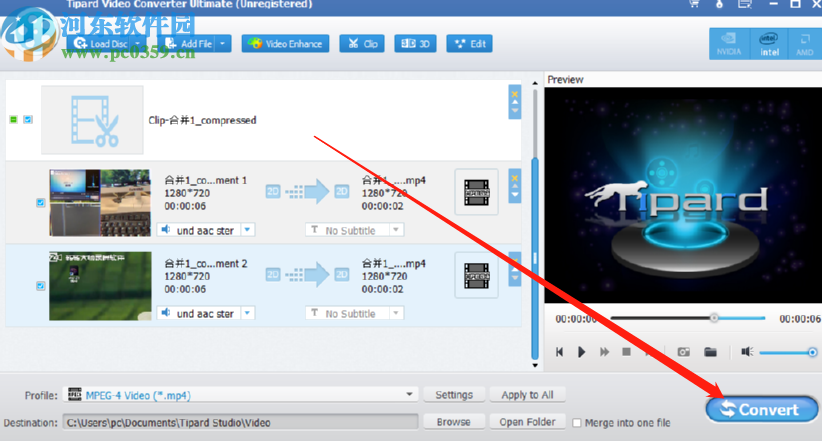Open the output format icon for segment 2

477,275
